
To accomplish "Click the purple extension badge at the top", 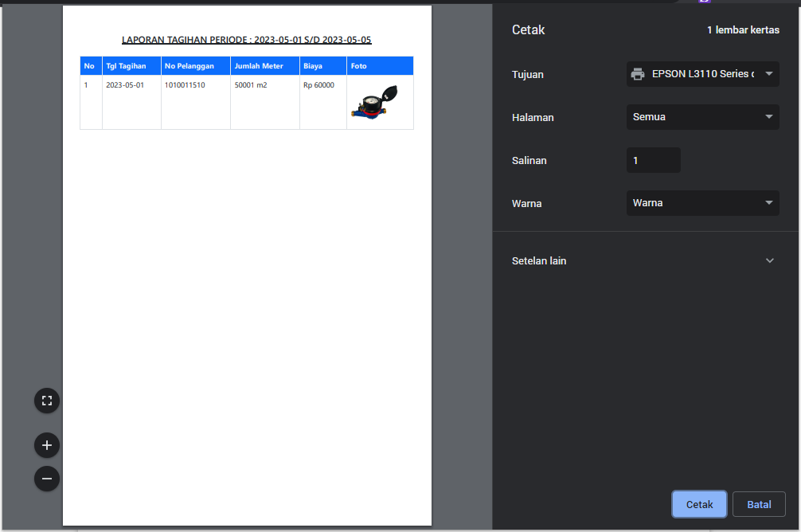I will click(x=704, y=2).
